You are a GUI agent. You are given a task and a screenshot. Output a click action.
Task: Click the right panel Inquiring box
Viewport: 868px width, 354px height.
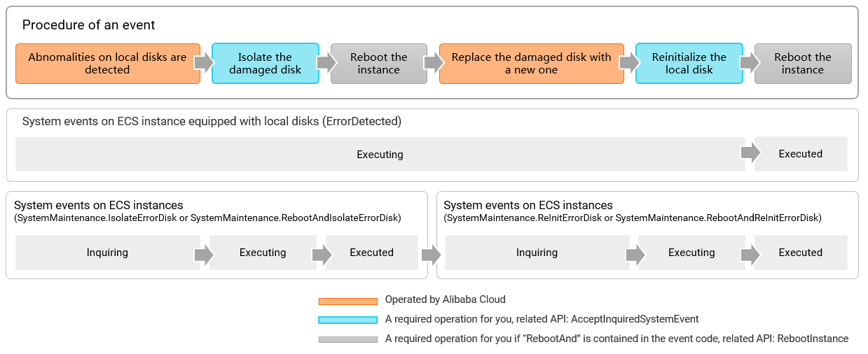click(x=537, y=253)
